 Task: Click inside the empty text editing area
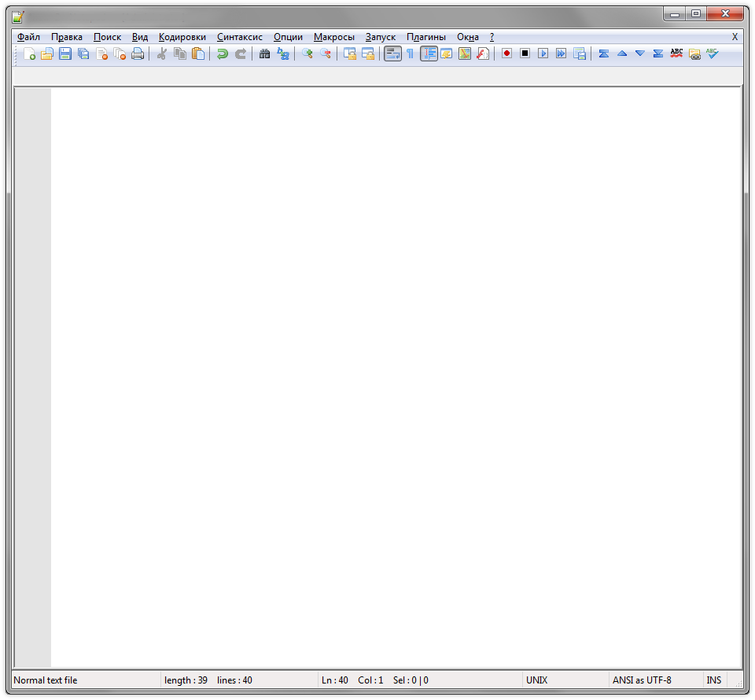(x=393, y=354)
